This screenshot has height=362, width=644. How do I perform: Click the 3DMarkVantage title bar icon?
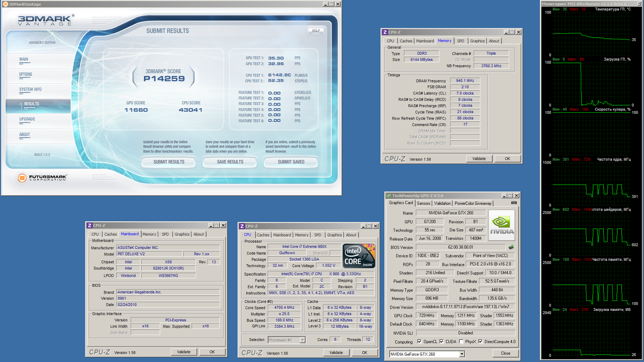[6, 4]
